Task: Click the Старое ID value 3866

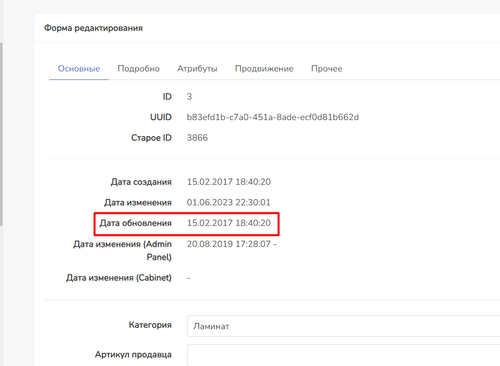Action: (197, 138)
